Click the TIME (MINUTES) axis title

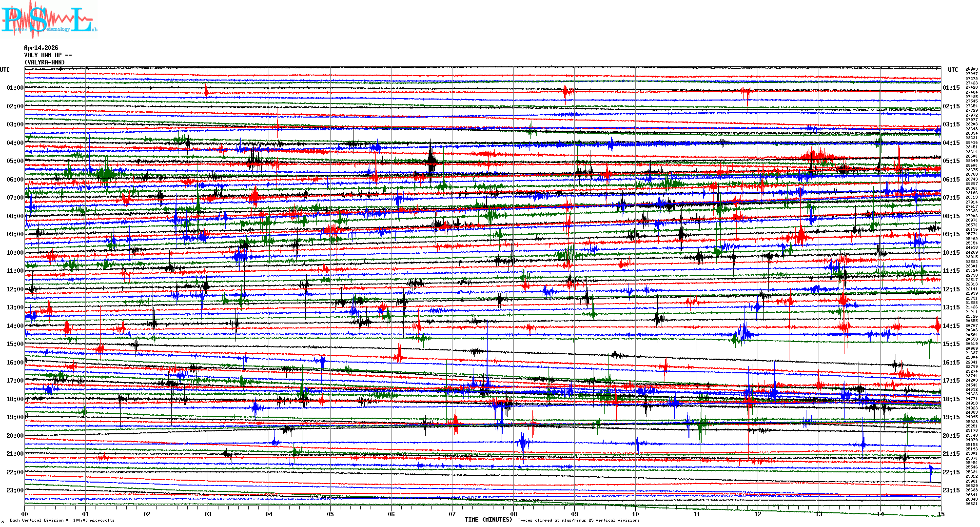[489, 520]
